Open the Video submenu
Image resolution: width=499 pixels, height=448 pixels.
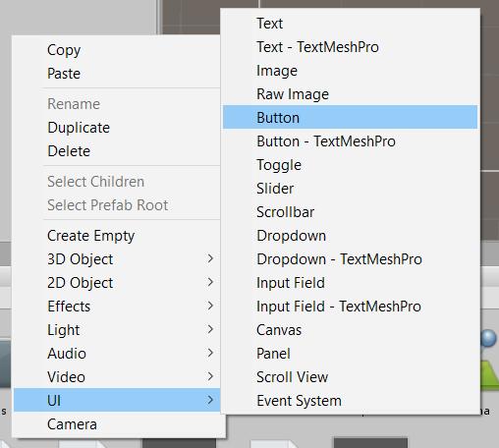click(117, 377)
